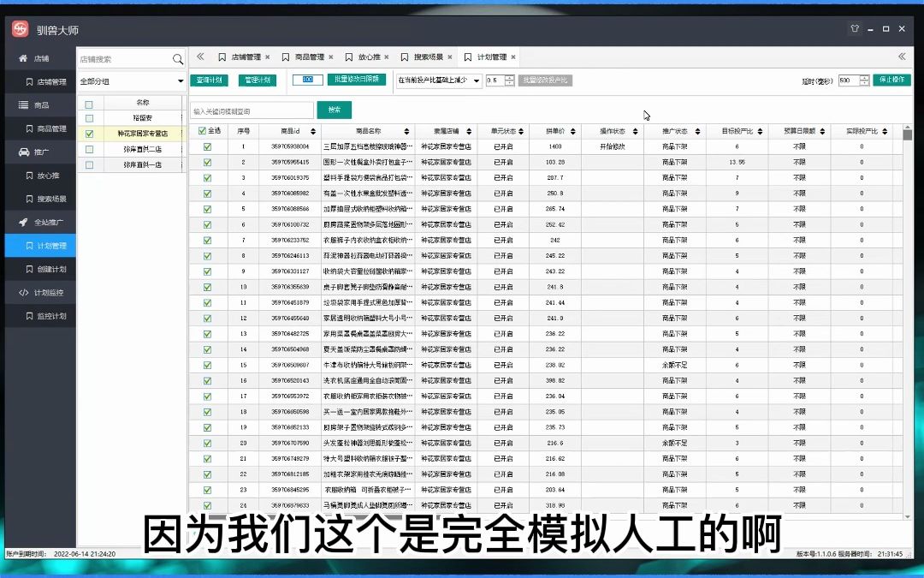This screenshot has height=578, width=924.
Task: Sort by 商品名称 column arrows
Action: 406,132
